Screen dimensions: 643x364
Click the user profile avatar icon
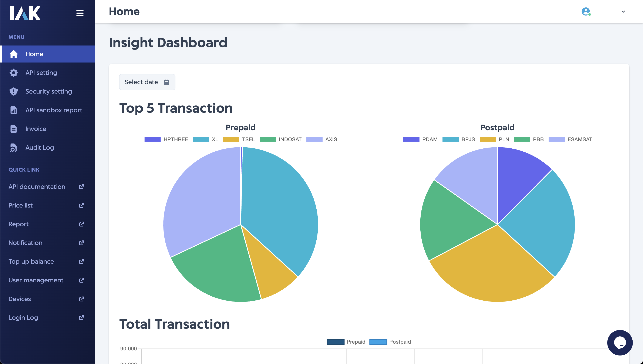pyautogui.click(x=586, y=11)
